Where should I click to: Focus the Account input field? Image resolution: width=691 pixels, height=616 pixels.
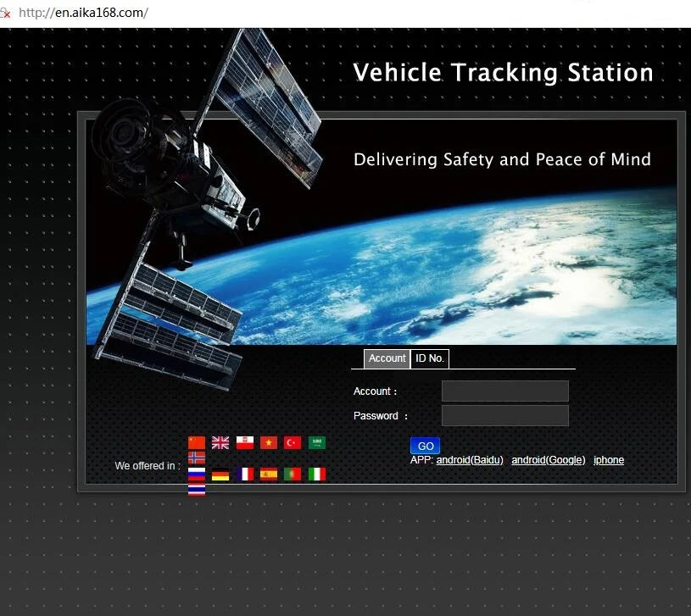pos(505,391)
